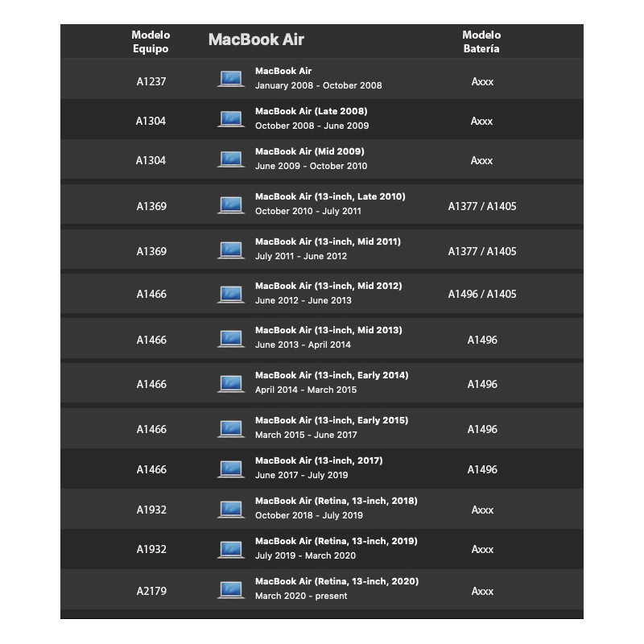Viewport: 644px width, 644px height.
Task: Click the laptop icon beside MacBook Air January 2008
Action: [231, 79]
